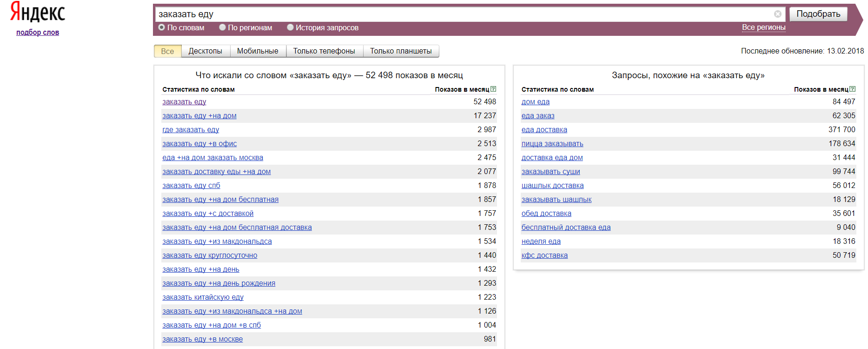
Task: Click the 'Подобрать' button
Action: click(818, 14)
